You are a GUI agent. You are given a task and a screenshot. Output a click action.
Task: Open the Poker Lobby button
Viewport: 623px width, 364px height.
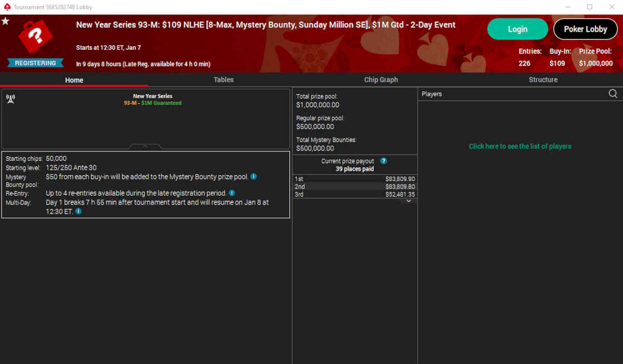585,29
